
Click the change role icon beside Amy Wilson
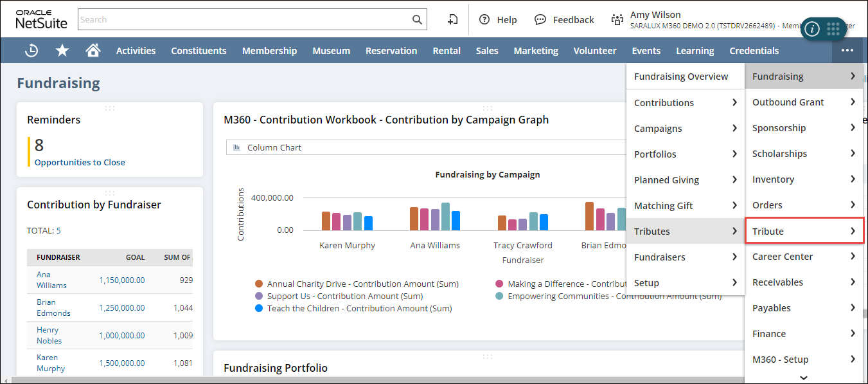617,19
